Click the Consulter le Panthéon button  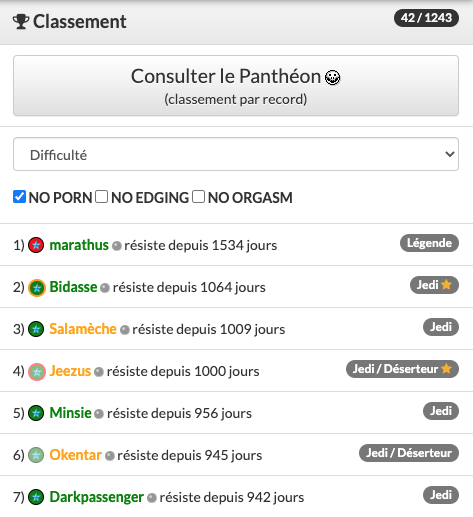point(236,86)
